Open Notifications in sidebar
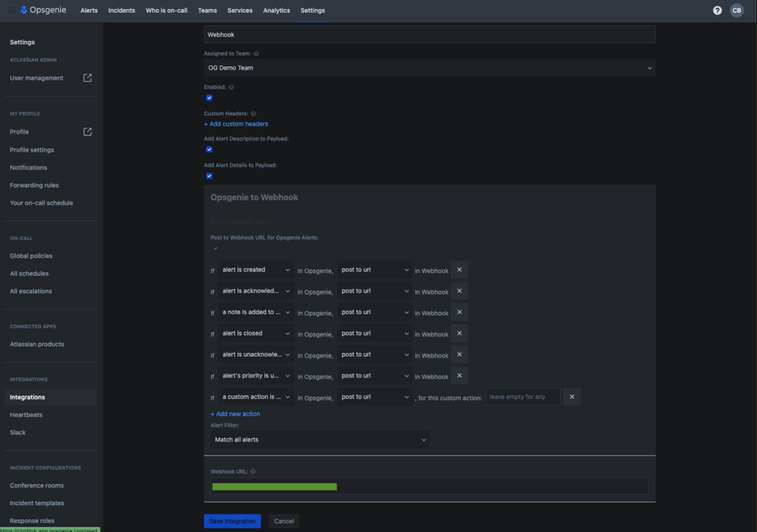Viewport: 757px width, 532px height. 29,167
